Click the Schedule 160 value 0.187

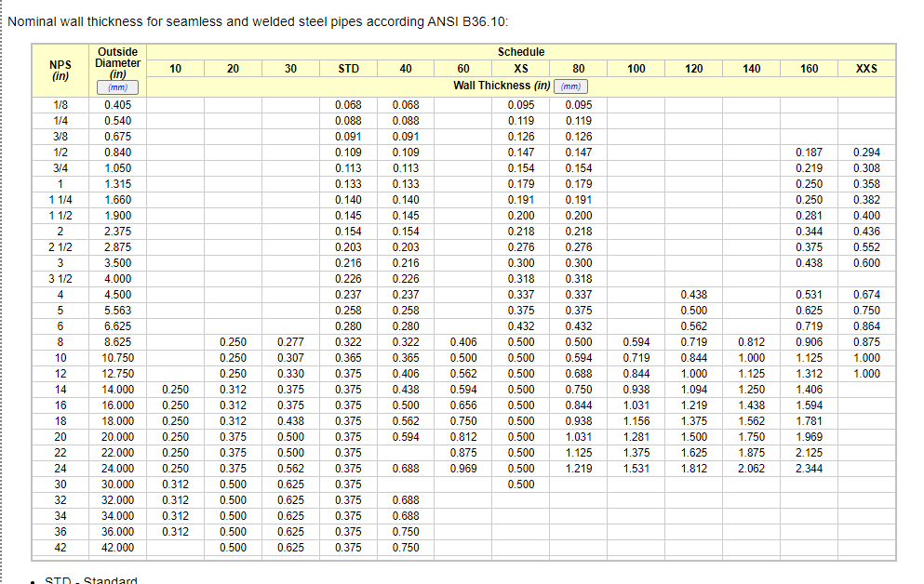coord(810,153)
